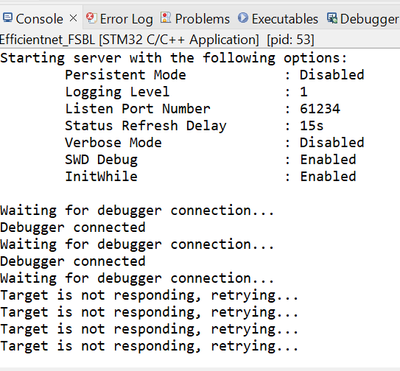This screenshot has height=371, width=400.
Task: Click the first 'Debugger connected' line
Action: [73, 227]
